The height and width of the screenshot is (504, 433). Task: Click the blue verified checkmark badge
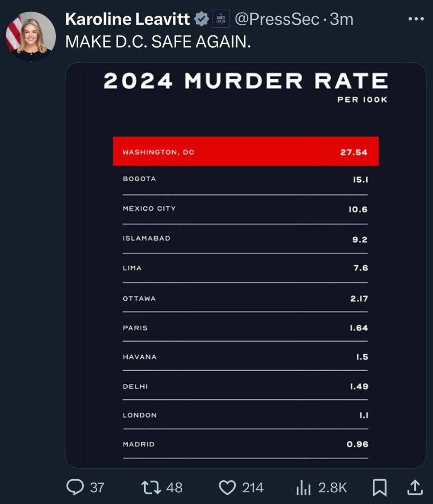tap(202, 19)
